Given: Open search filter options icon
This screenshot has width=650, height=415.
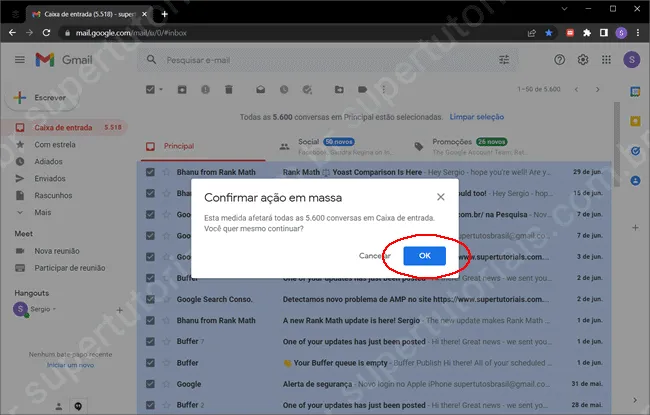Looking at the screenshot, I should click(504, 60).
